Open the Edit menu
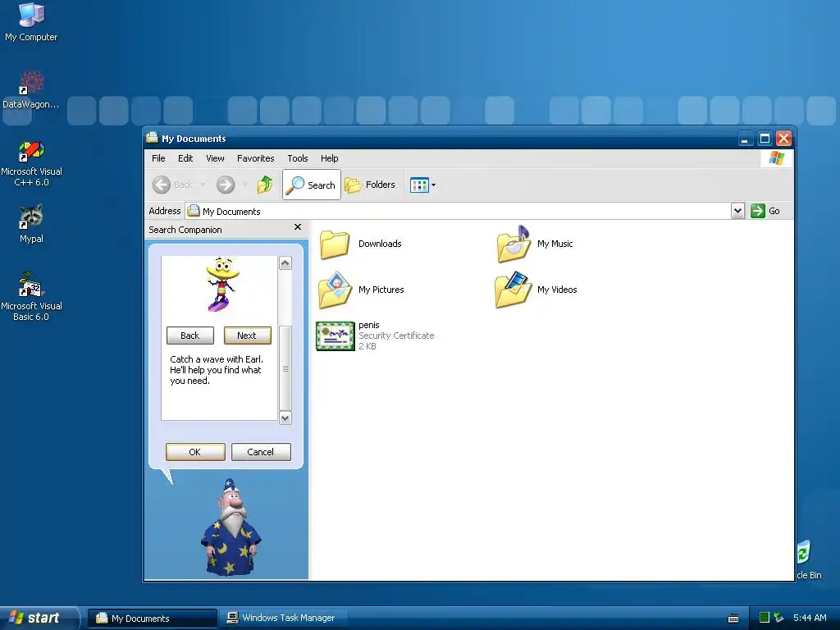The image size is (840, 630). (x=185, y=158)
